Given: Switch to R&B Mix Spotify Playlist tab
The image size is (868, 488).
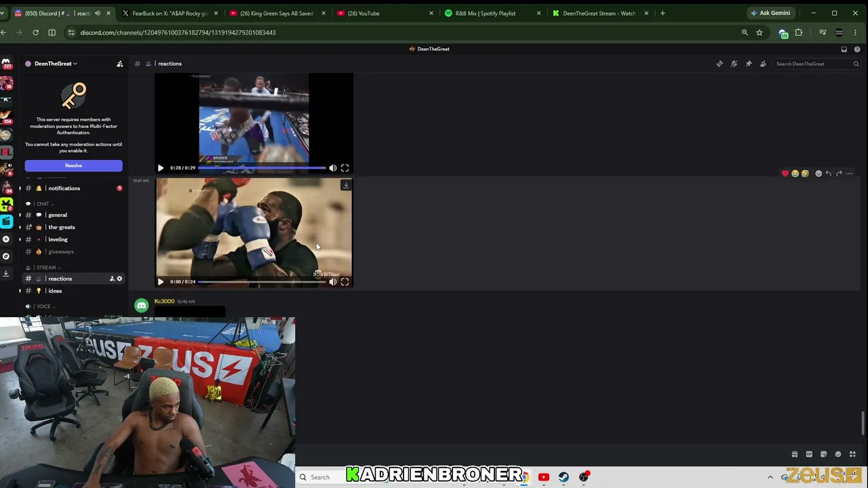Looking at the screenshot, I should coord(491,13).
